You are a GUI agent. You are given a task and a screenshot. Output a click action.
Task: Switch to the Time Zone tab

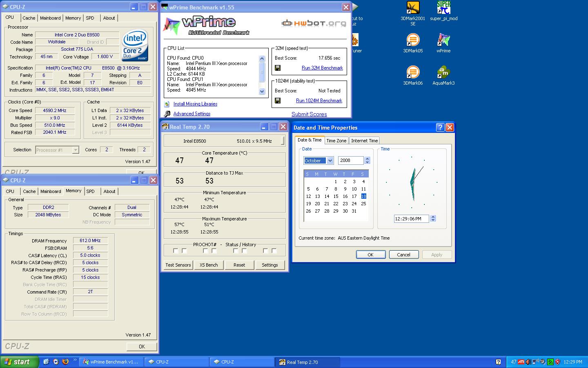(x=336, y=141)
